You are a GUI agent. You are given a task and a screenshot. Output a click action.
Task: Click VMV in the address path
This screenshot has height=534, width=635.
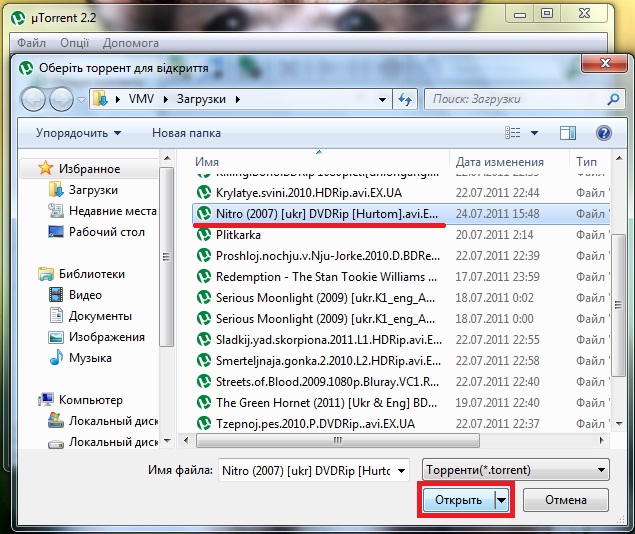141,99
